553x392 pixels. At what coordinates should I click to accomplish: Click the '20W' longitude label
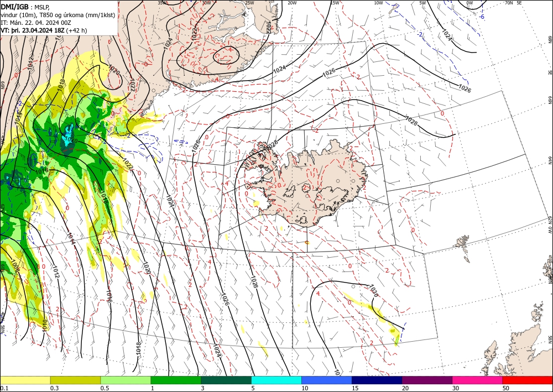[x=292, y=3]
